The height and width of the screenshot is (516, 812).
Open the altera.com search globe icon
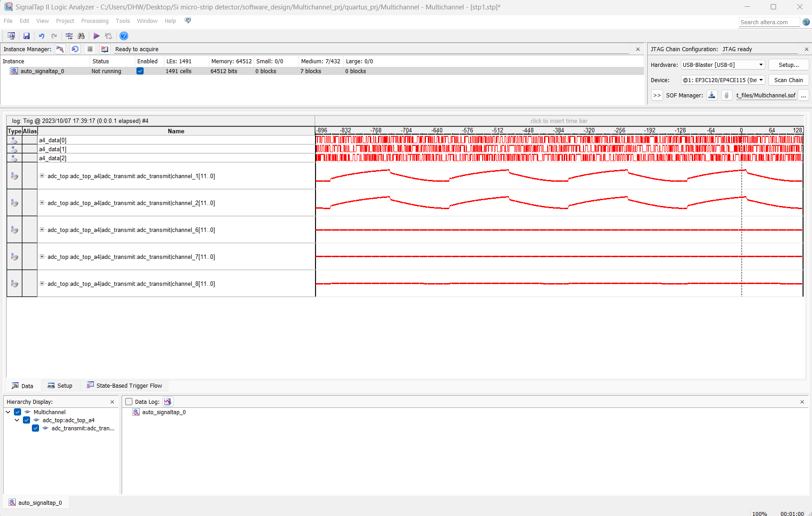806,22
